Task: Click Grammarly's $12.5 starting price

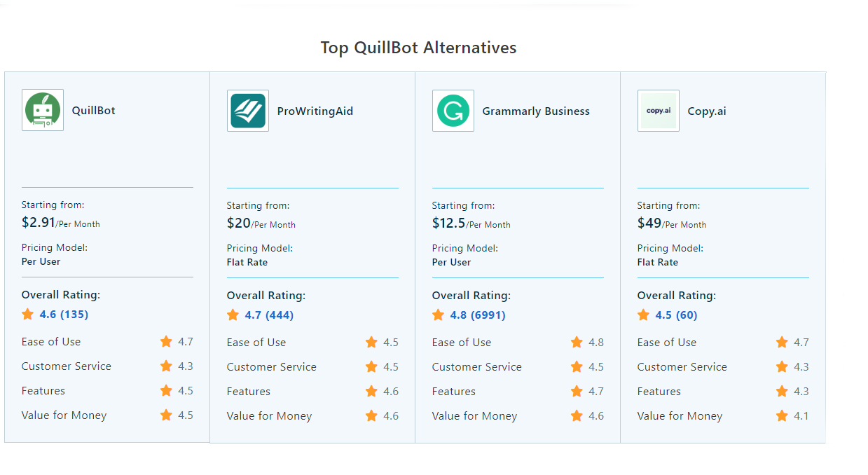Action: pyautogui.click(x=449, y=223)
